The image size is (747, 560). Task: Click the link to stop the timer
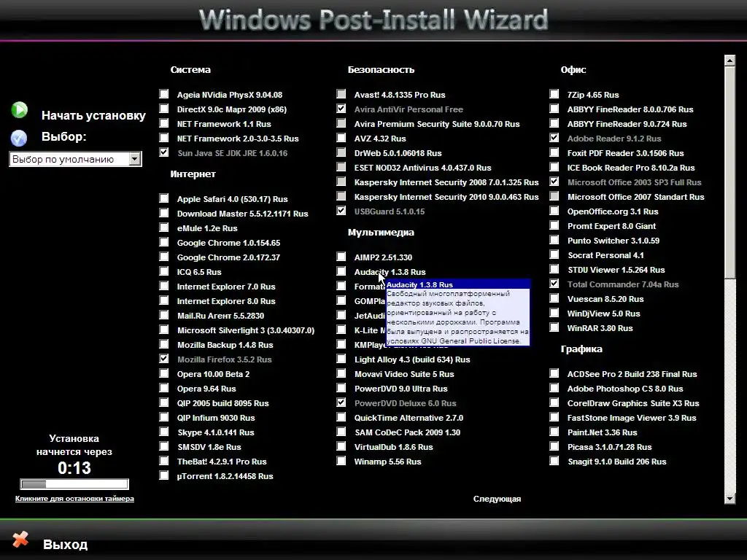coord(74,499)
